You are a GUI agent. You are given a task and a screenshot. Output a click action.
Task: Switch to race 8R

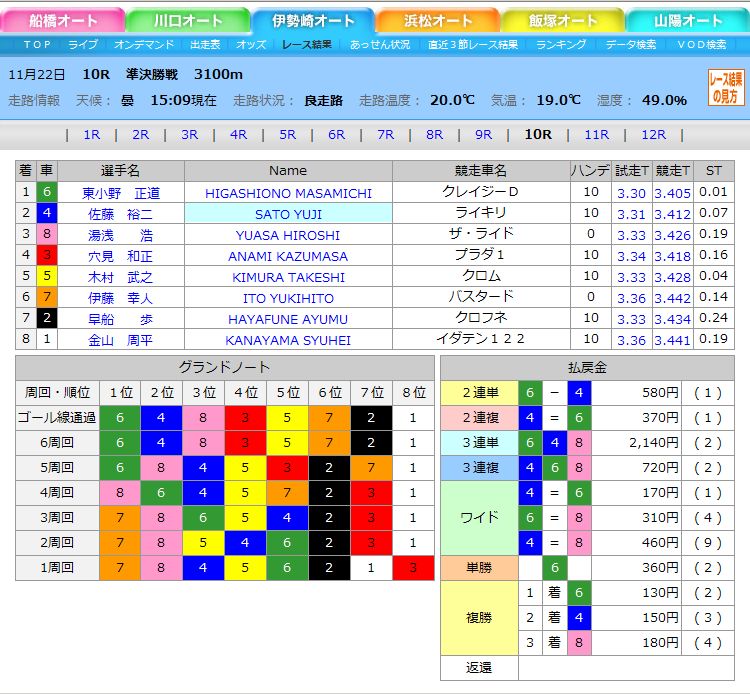[434, 135]
